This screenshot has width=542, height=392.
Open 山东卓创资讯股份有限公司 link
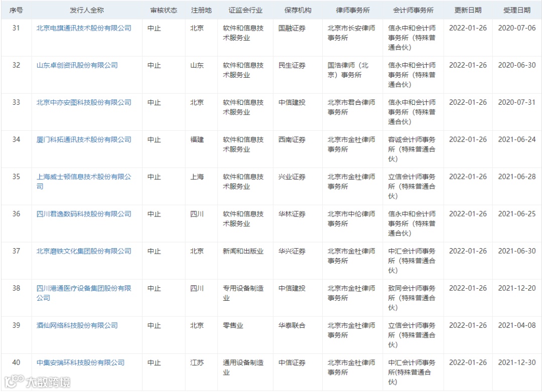pos(77,65)
